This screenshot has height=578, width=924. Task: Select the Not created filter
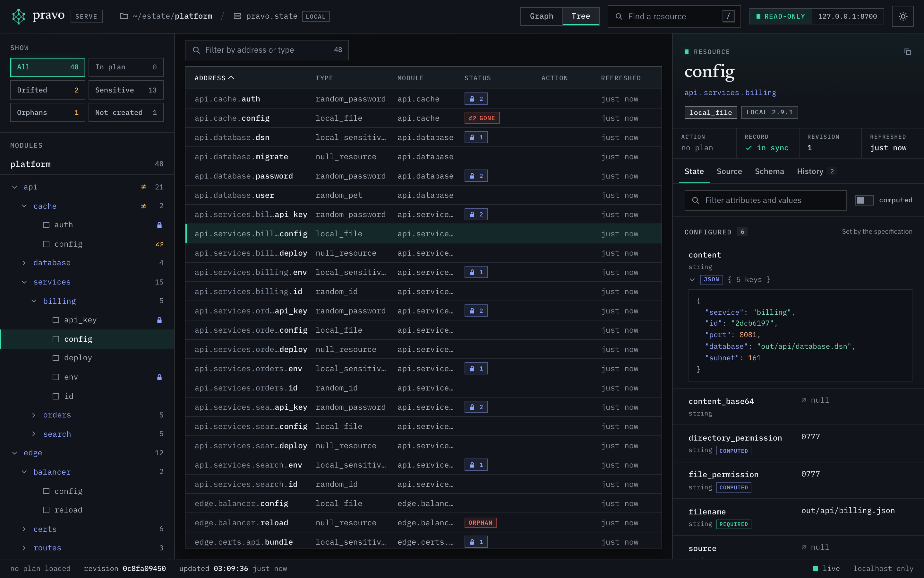click(x=126, y=112)
